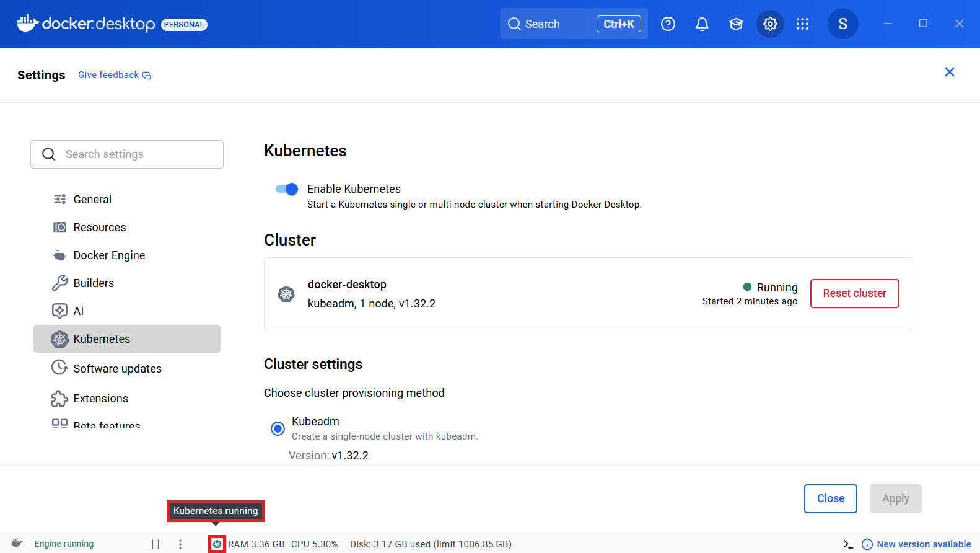This screenshot has width=980, height=553.
Task: Click the Close button at bottom
Action: pyautogui.click(x=830, y=498)
